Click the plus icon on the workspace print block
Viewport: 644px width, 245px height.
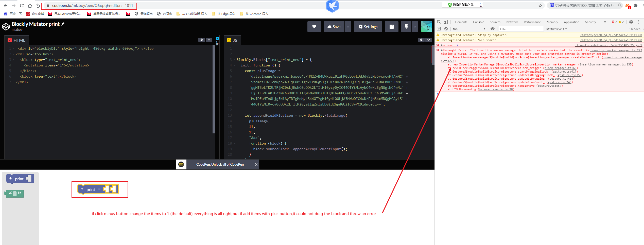pyautogui.click(x=82, y=189)
